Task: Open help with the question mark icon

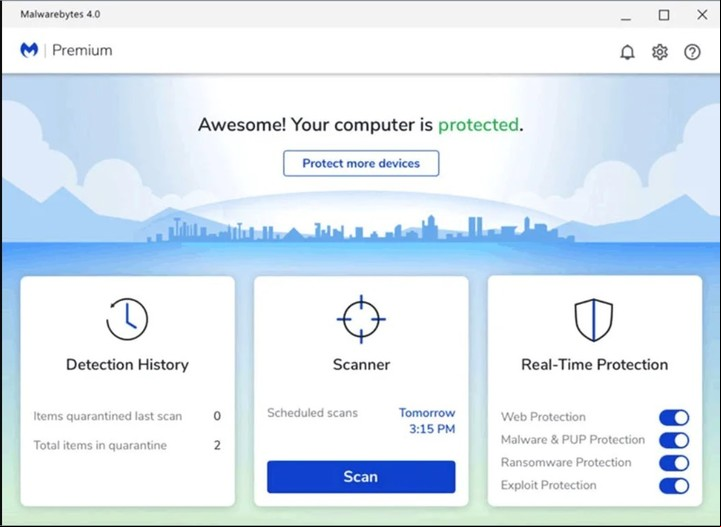Action: point(692,52)
